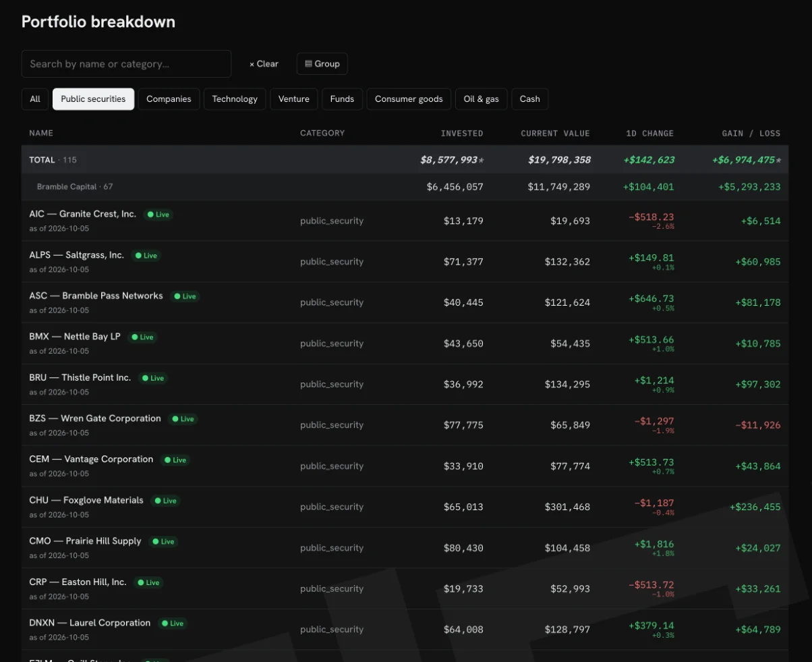Click the Live badge on the CHU row
This screenshot has height=662, width=812.
click(x=165, y=501)
